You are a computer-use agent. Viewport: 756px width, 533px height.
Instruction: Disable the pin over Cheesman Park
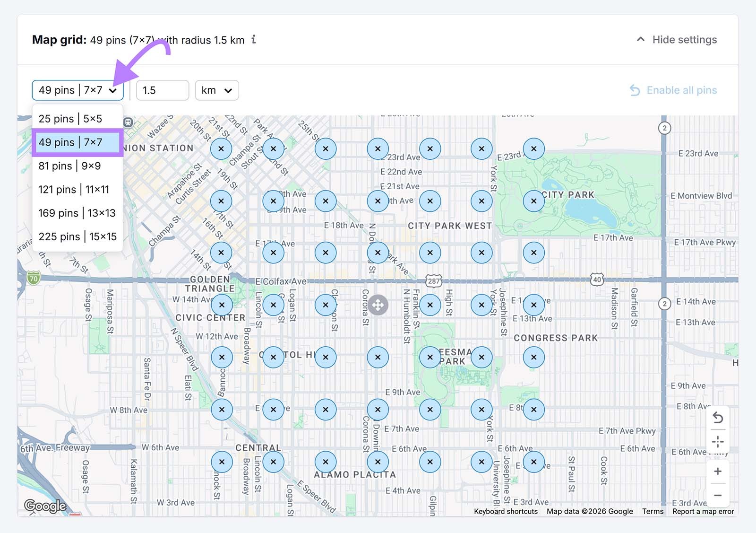[430, 357]
